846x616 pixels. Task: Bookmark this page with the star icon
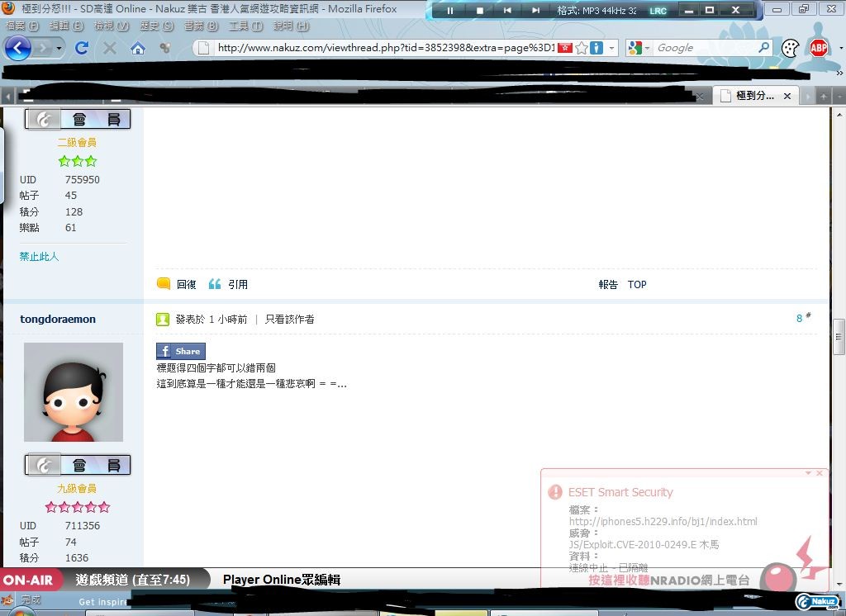click(x=582, y=48)
